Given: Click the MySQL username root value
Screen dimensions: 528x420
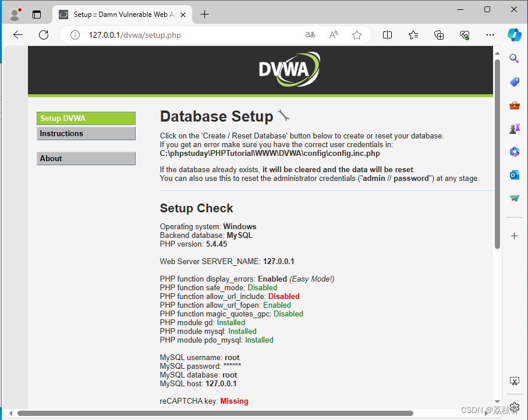Looking at the screenshot, I should pos(232,357).
